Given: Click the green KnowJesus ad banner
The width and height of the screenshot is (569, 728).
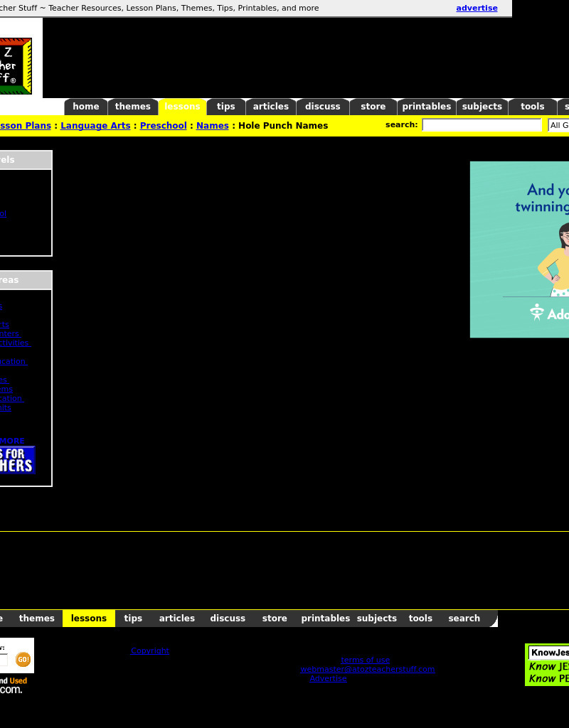Looking at the screenshot, I should pyautogui.click(x=548, y=665).
